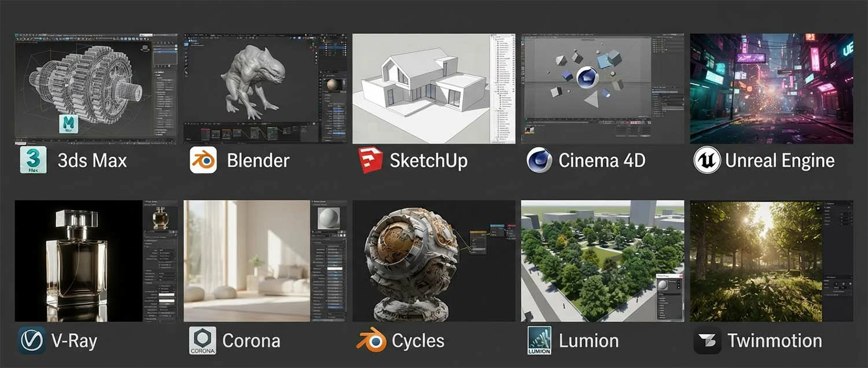
Task: Click the Blender logo icon beside Blender label
Action: point(203,160)
